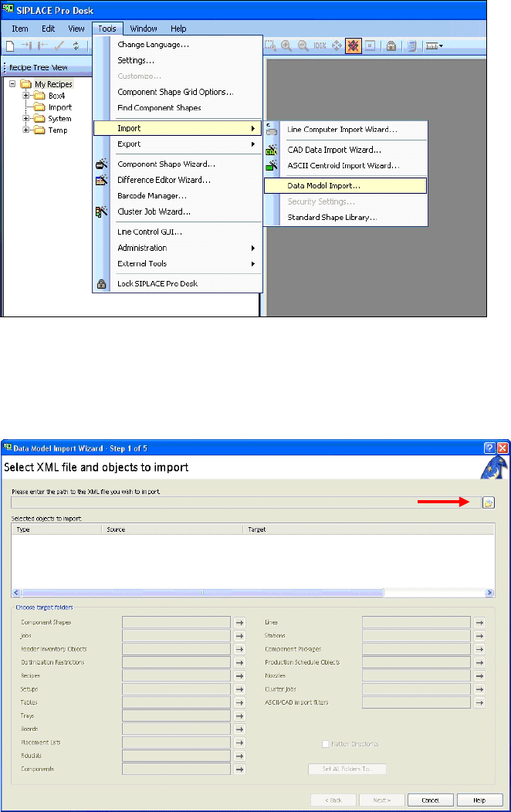The image size is (511, 812).
Task: Click the refresh toolbar icon
Action: tap(76, 46)
